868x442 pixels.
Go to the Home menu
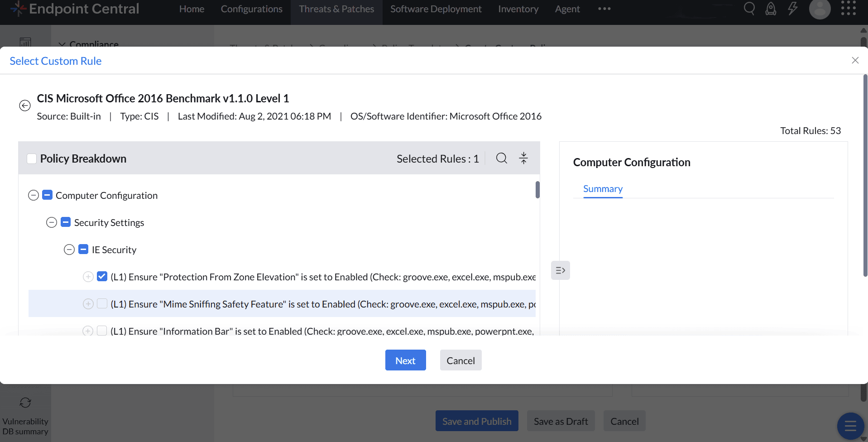pyautogui.click(x=192, y=9)
